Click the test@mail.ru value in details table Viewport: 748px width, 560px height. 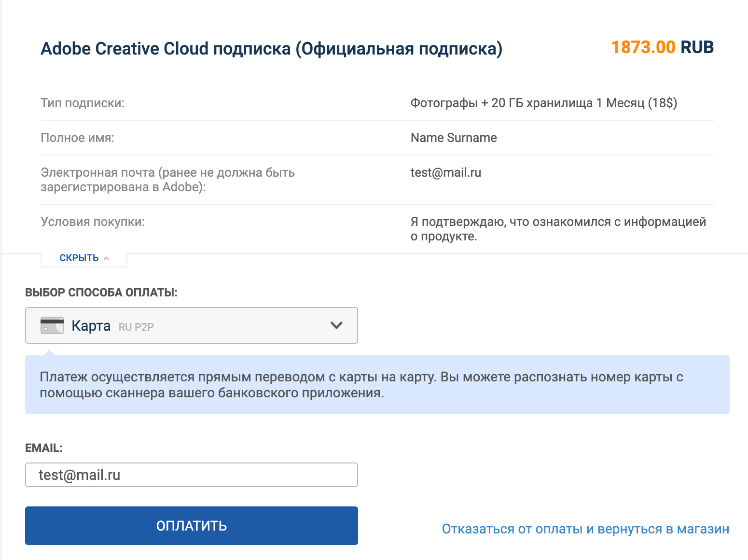click(x=446, y=173)
